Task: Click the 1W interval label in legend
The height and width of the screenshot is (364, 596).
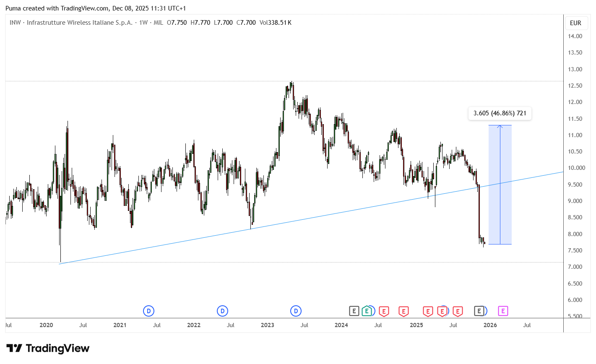Action: [143, 23]
